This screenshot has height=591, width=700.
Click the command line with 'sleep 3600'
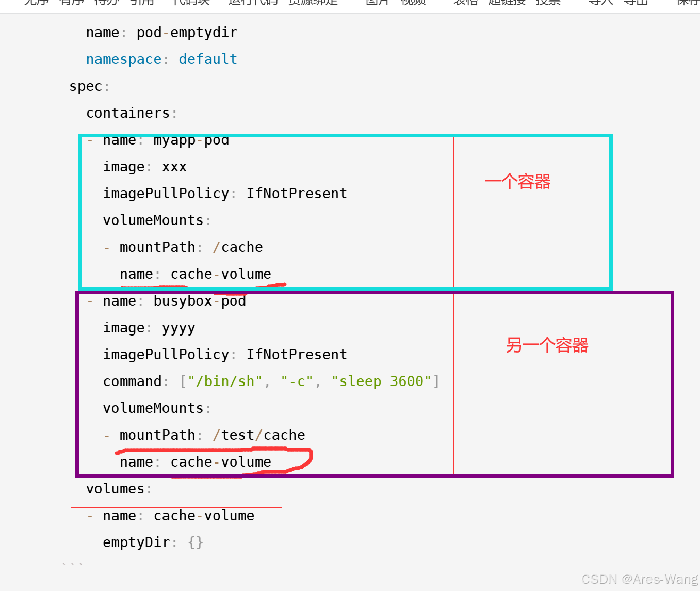pos(271,382)
